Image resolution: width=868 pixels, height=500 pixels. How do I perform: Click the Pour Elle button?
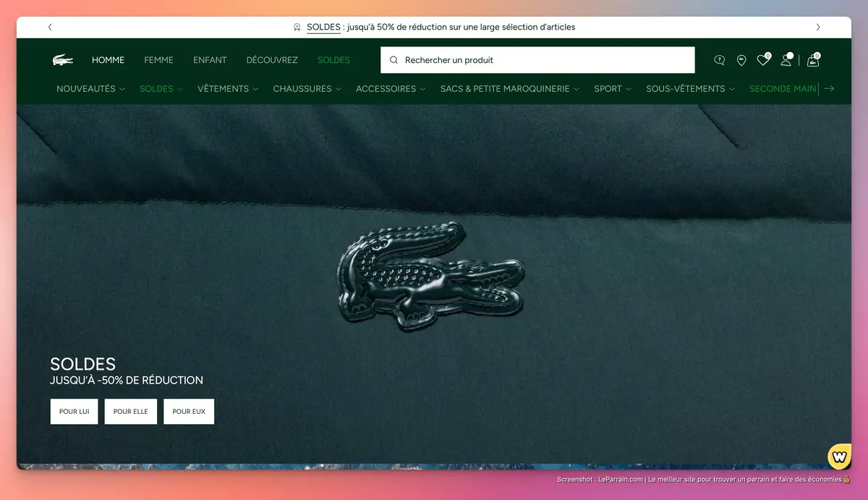(x=131, y=411)
